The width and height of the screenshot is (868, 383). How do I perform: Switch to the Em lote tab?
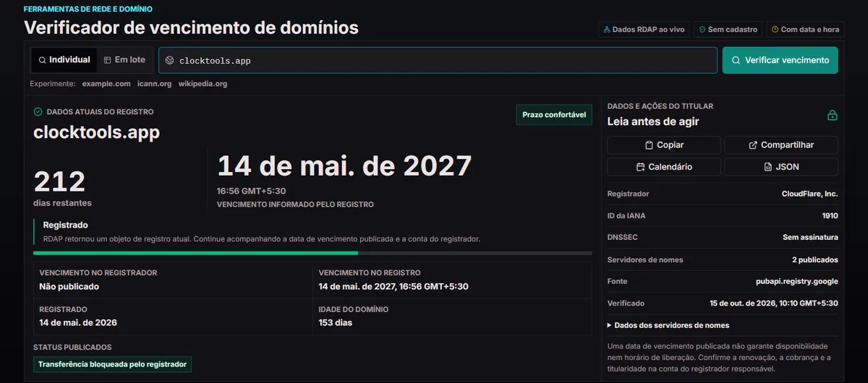tap(124, 60)
